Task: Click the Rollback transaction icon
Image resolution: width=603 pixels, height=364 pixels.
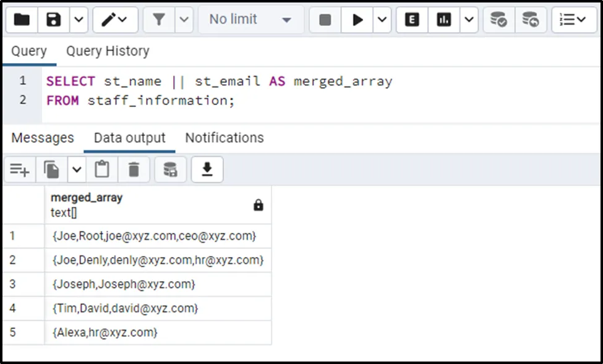Action: pyautogui.click(x=530, y=20)
